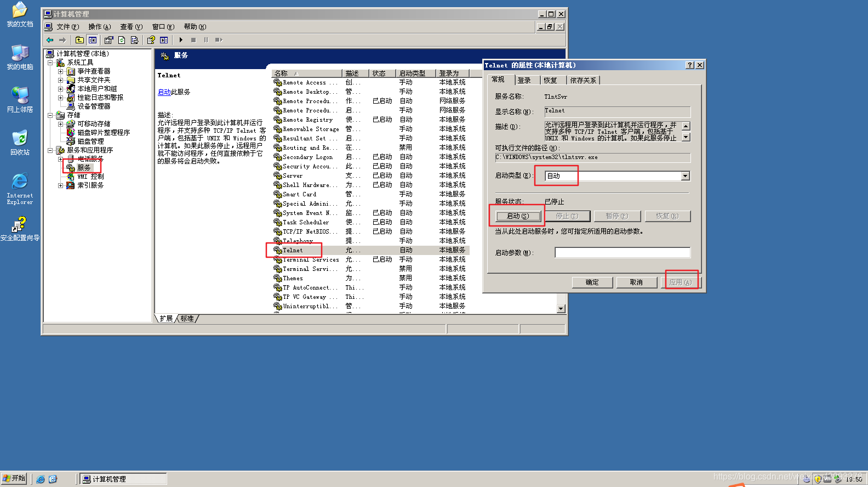Screen dimensions: 868x487
Task: Select the Telnet service row
Action: pos(371,250)
